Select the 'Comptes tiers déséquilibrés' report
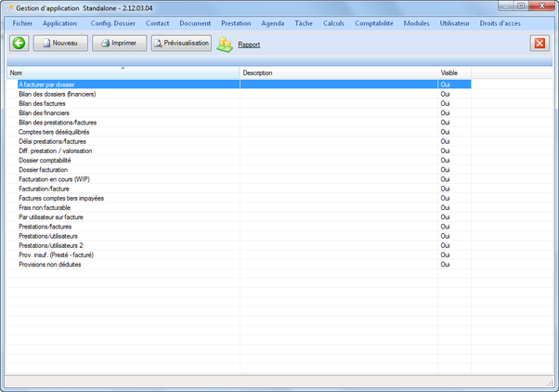This screenshot has width=559, height=392. click(54, 132)
